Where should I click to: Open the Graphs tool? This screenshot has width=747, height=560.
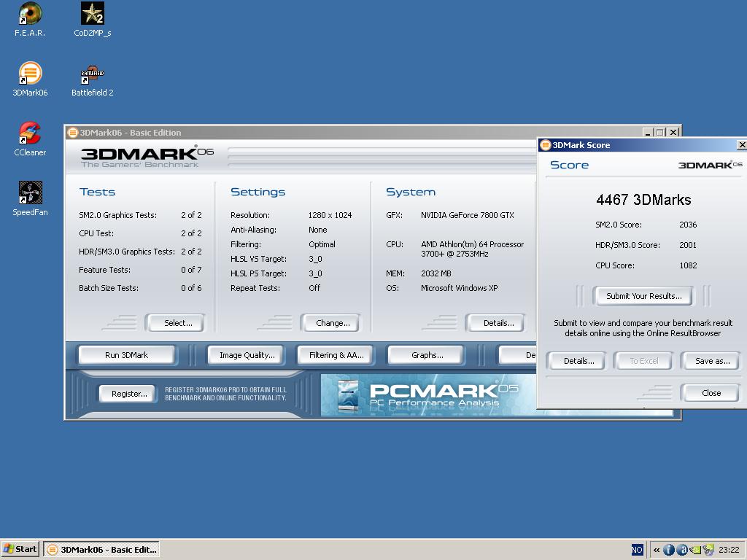coord(426,355)
